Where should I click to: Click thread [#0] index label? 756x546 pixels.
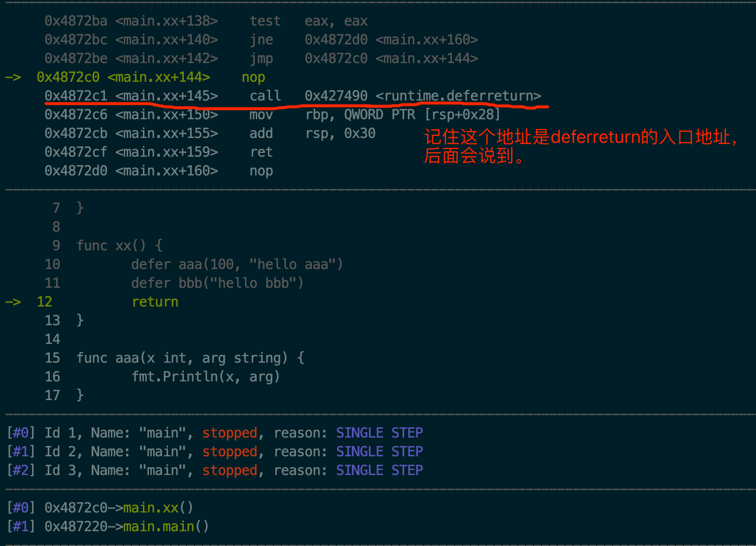click(21, 433)
